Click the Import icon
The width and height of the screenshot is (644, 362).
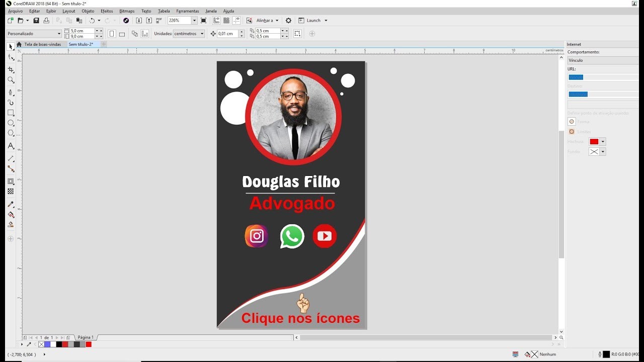(x=139, y=21)
